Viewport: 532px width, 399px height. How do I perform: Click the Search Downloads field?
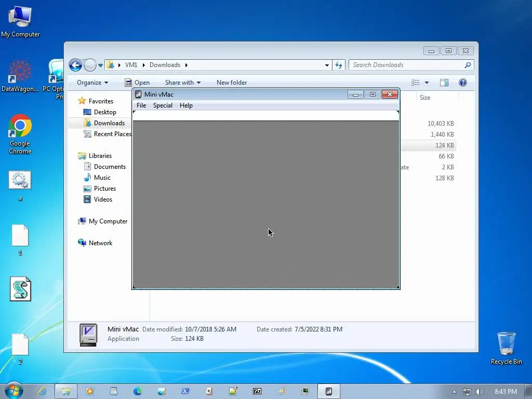407,65
